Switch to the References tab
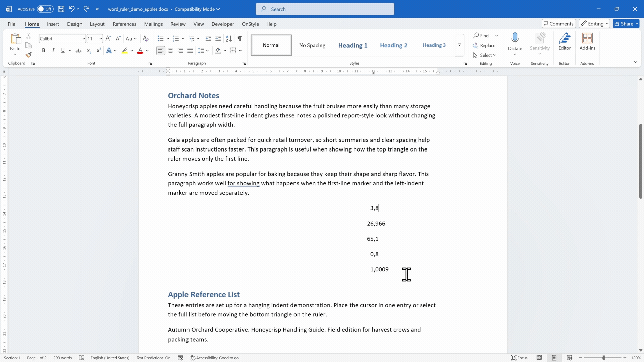644x362 pixels. 124,24
